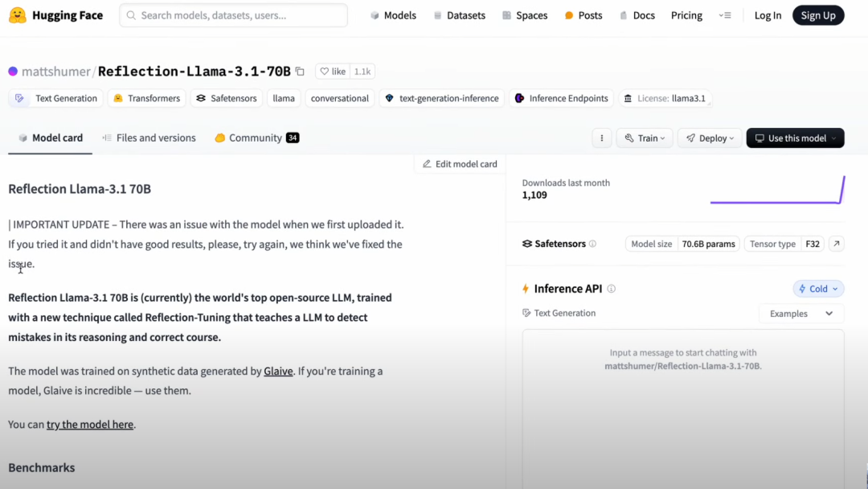This screenshot has height=489, width=868.
Task: Switch to the Community tab
Action: tap(257, 138)
